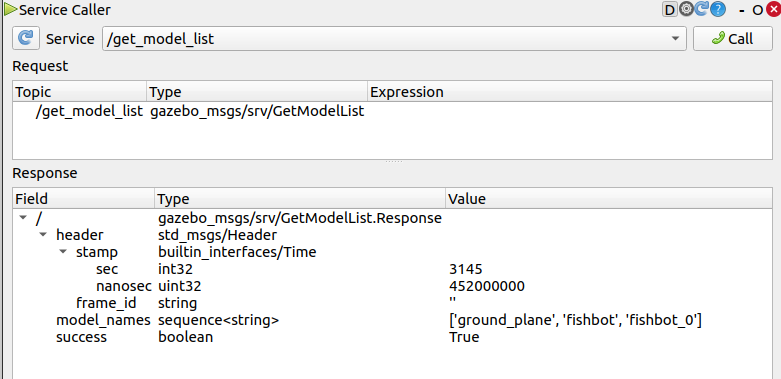
Task: Call the selected service
Action: [x=733, y=38]
